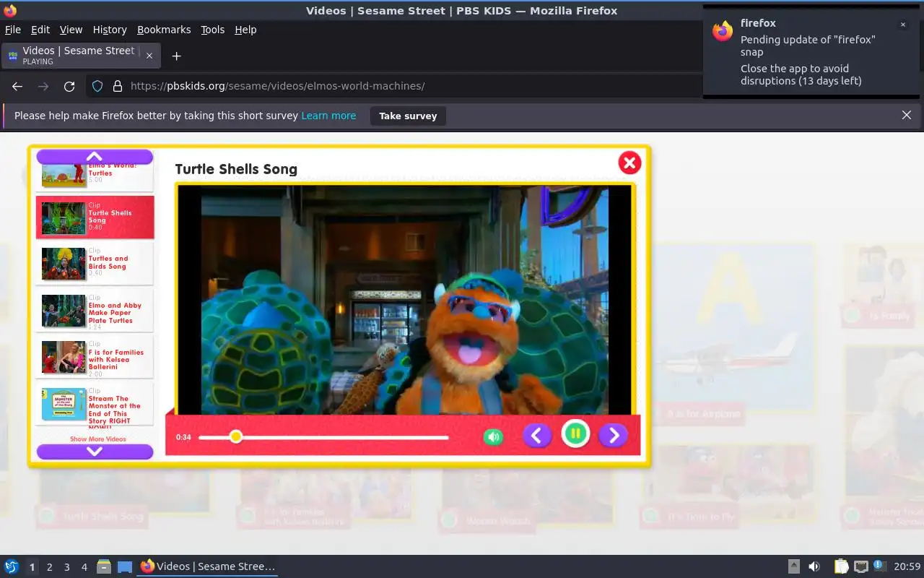Viewport: 924px width, 578px height.
Task: Click in the playing video frame
Action: pyautogui.click(x=405, y=300)
